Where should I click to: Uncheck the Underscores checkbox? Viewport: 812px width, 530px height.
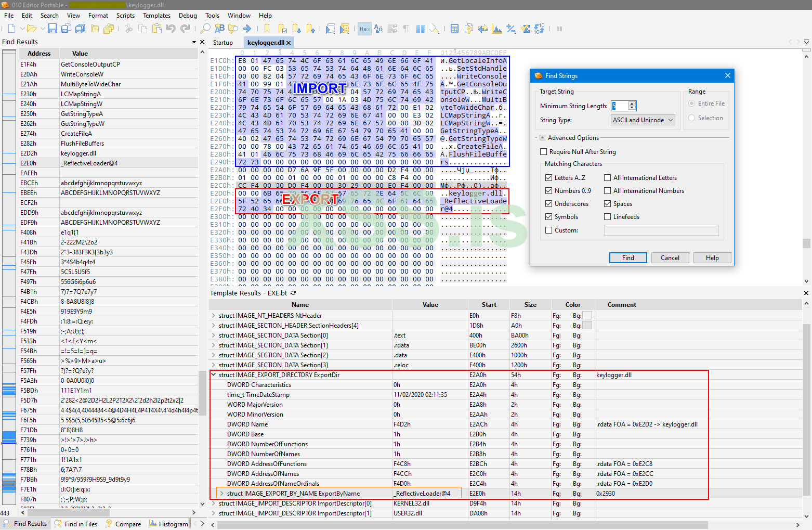tap(549, 204)
